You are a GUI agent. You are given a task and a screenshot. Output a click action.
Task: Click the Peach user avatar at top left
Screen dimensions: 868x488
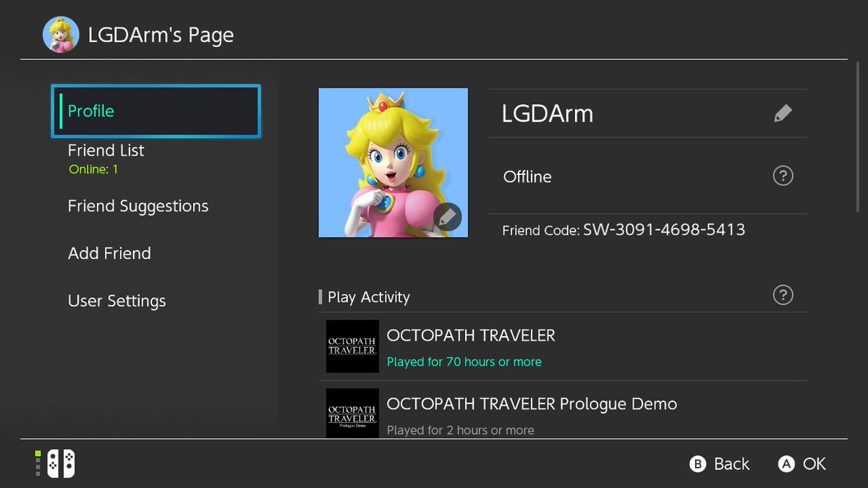point(61,35)
